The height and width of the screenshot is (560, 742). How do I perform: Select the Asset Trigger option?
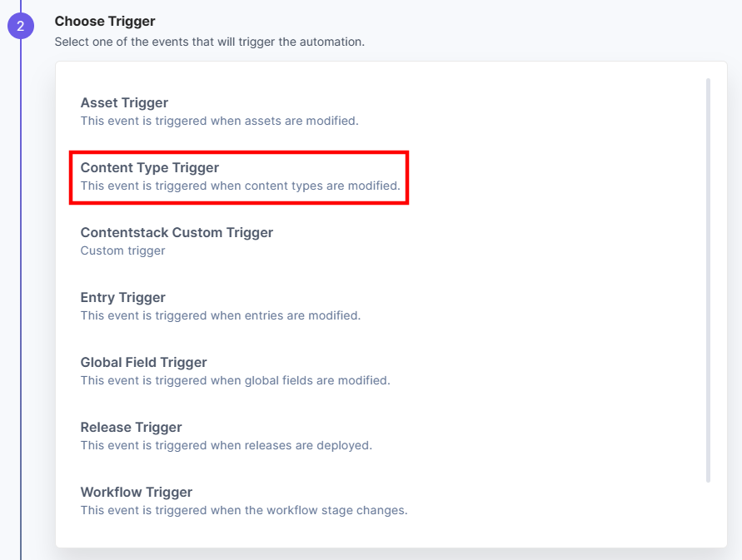pyautogui.click(x=219, y=112)
